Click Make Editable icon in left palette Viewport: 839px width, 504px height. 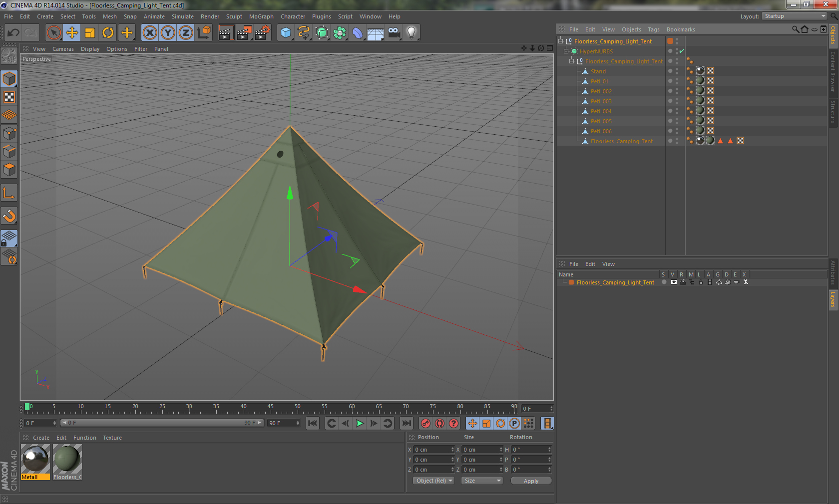coord(9,56)
